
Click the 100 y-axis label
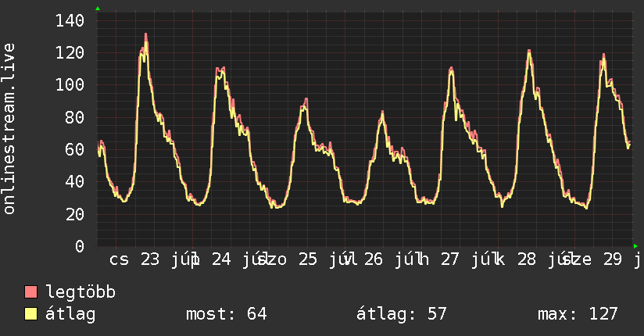coord(70,85)
